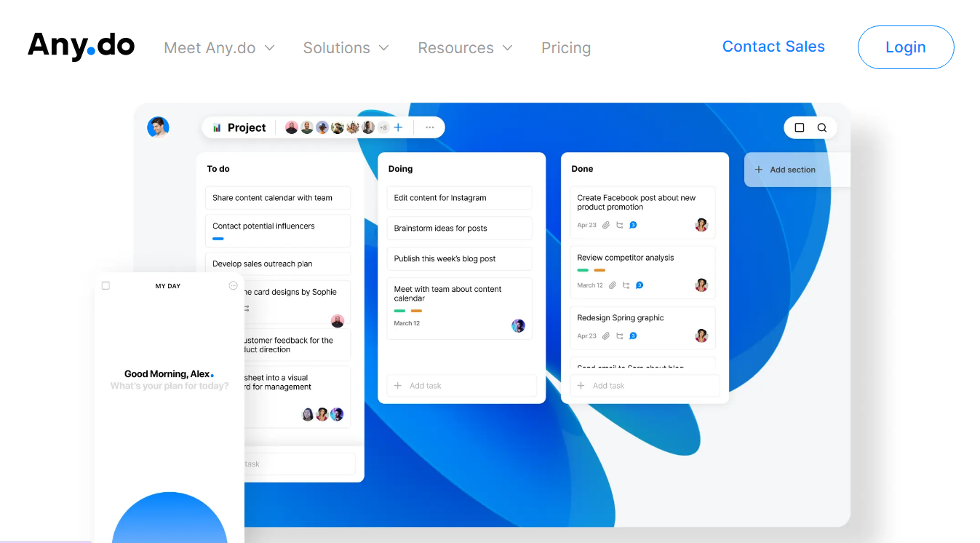Screen dimensions: 980x543
Task: Open the 'Contact potential influencers' task
Action: pos(278,231)
